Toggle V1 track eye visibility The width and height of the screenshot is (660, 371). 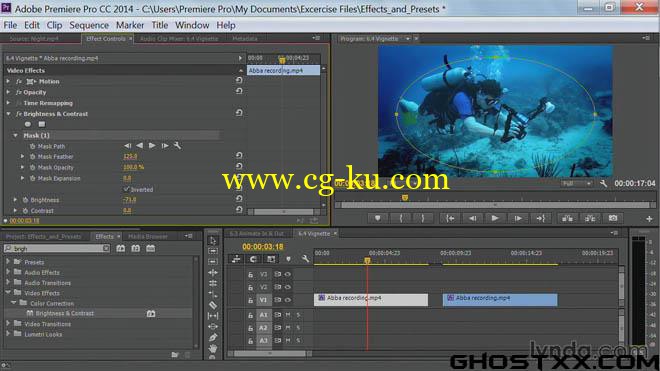pyautogui.click(x=288, y=300)
